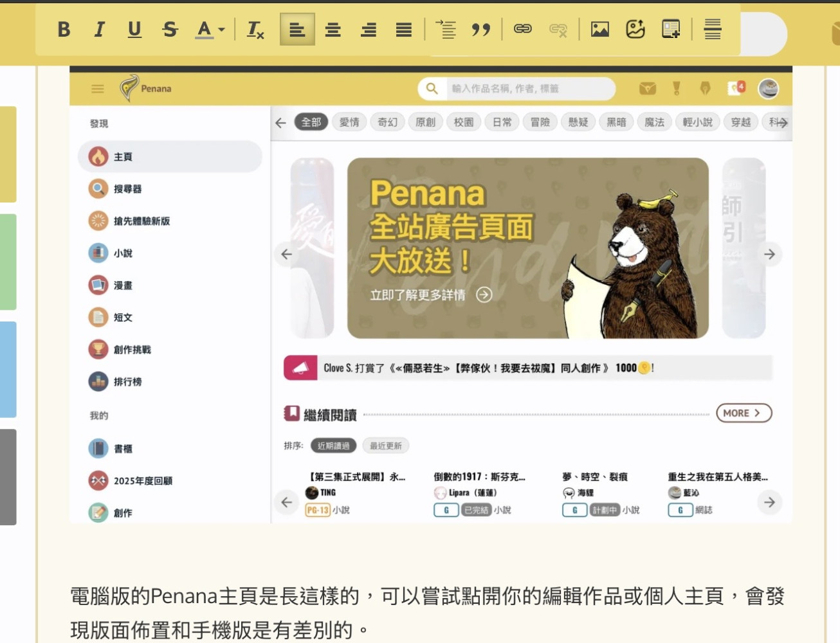Select the 全部 category tab
This screenshot has height=643, width=840.
(311, 122)
